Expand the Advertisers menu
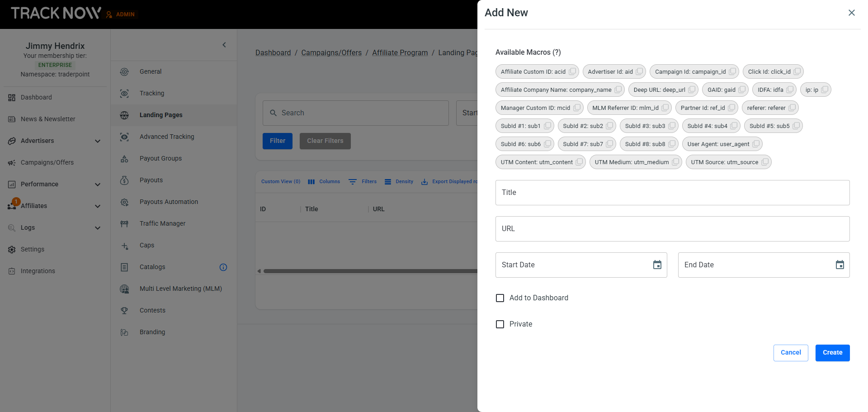The image size is (868, 412). click(98, 141)
